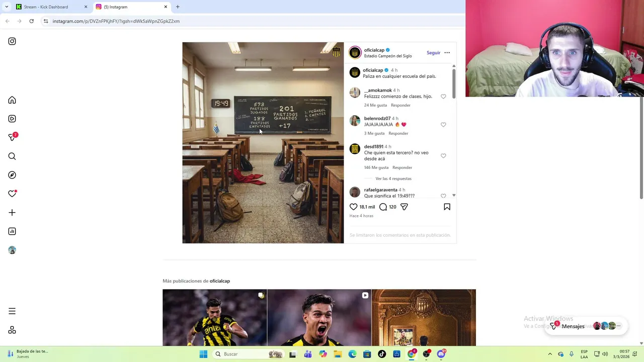Open the Search magnifier in the sidebar
This screenshot has height=362, width=644.
(x=12, y=156)
